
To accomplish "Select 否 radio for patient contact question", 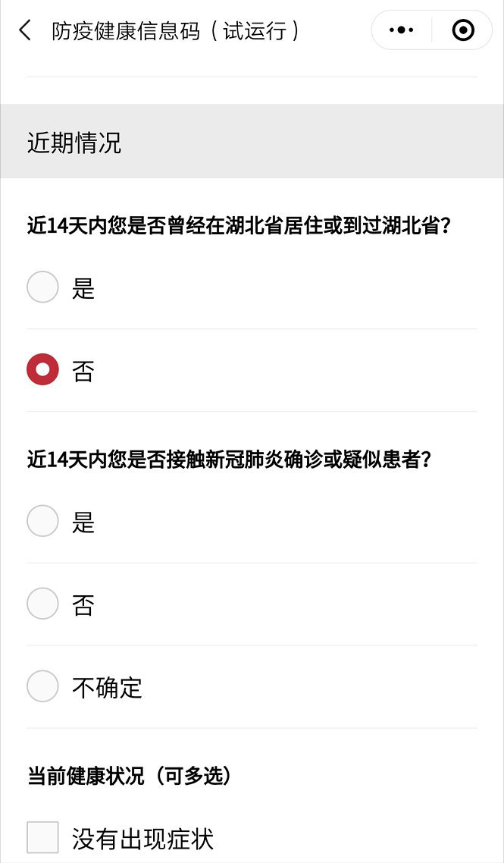I will pyautogui.click(x=42, y=604).
